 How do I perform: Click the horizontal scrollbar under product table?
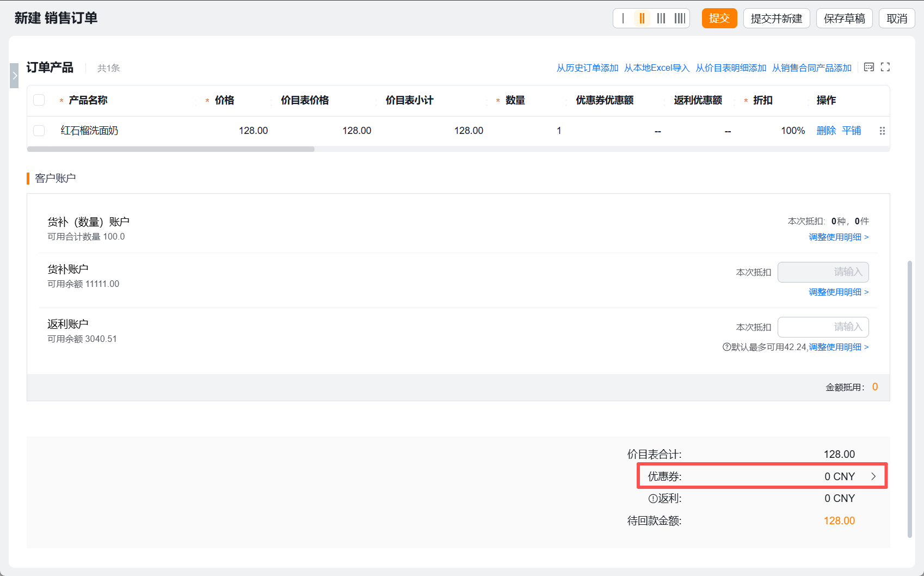(171, 149)
